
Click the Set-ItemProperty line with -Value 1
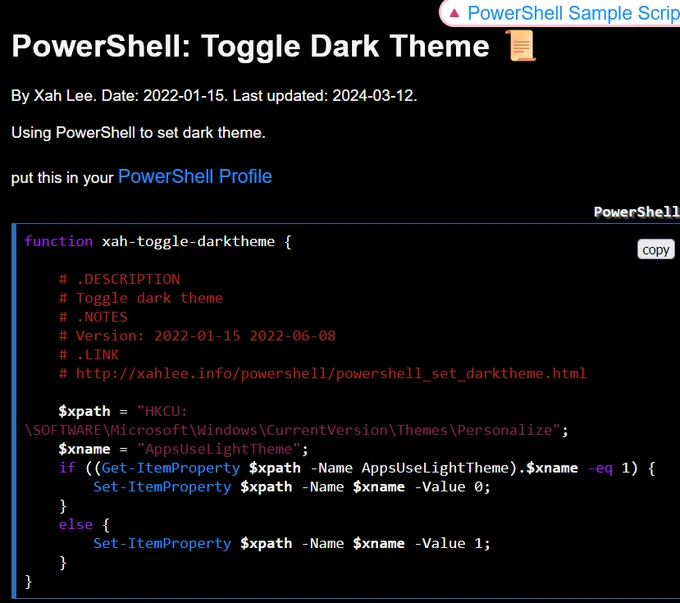click(x=292, y=543)
